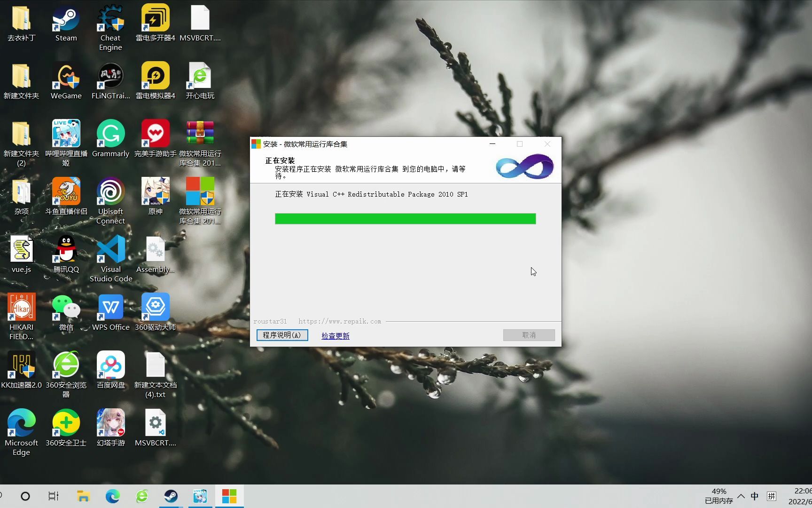This screenshot has width=812, height=508.
Task: Click the installation progress bar
Action: coord(405,219)
